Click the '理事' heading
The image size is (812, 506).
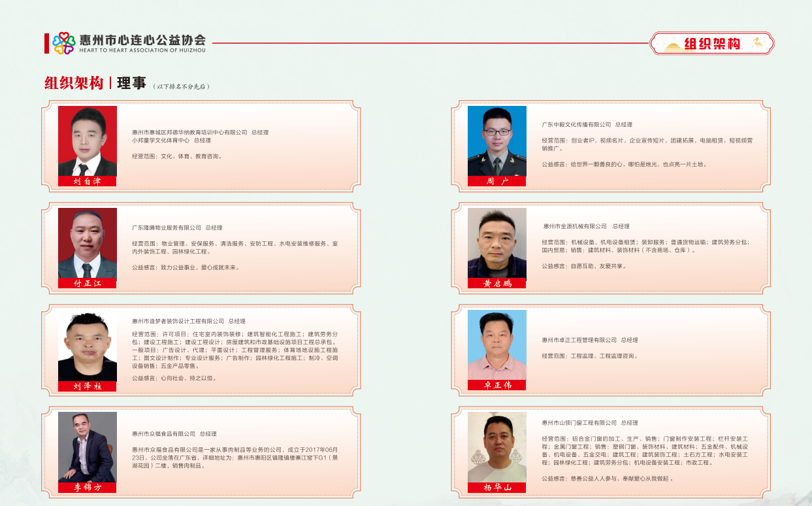[131, 83]
